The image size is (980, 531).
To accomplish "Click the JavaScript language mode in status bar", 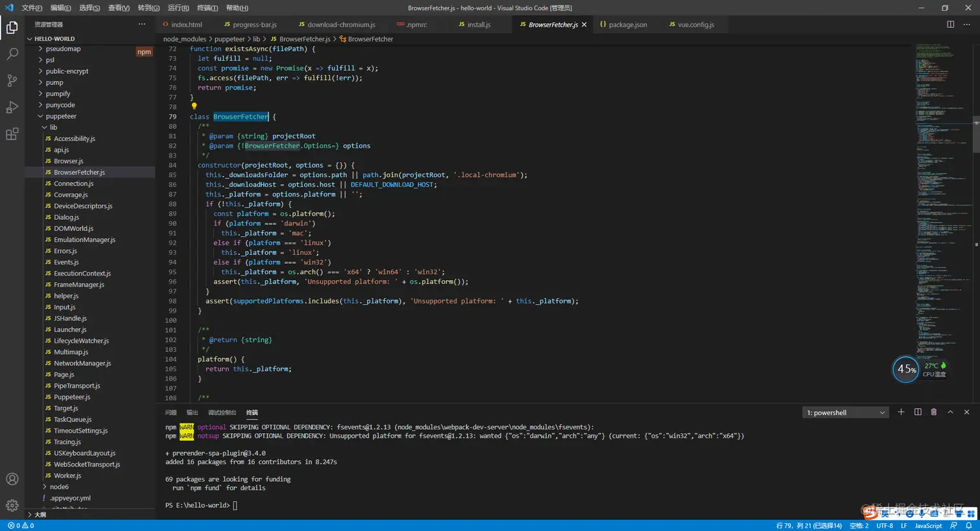I will click(x=928, y=526).
